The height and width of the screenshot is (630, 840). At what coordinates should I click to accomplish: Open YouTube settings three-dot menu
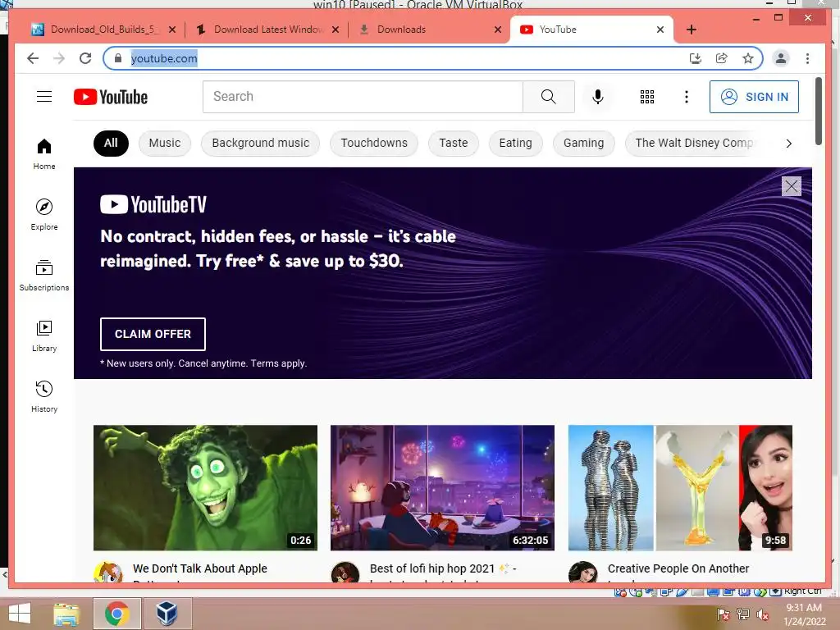(687, 97)
